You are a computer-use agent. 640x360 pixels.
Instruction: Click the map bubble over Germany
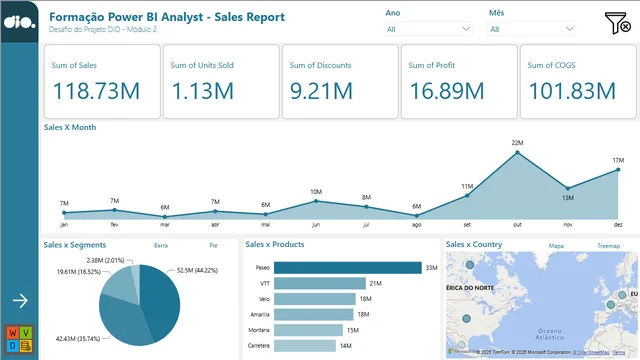[x=622, y=295]
